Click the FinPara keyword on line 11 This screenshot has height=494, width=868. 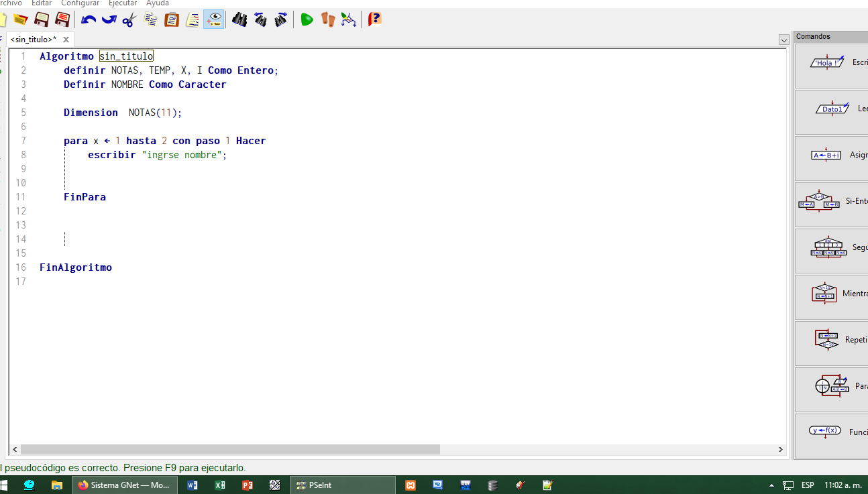coord(85,197)
